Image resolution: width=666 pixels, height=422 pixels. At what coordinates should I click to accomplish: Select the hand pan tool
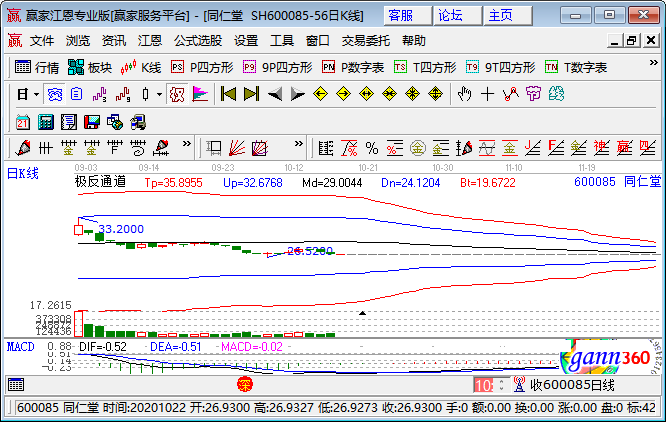(464, 94)
